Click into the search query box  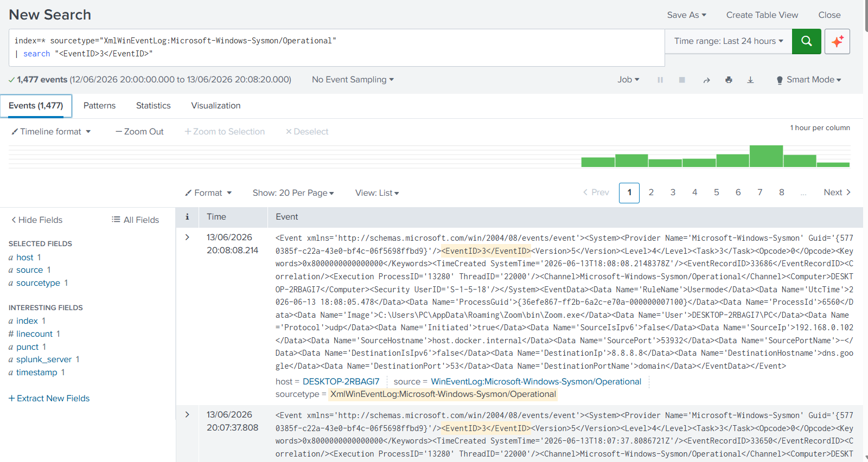pos(336,48)
